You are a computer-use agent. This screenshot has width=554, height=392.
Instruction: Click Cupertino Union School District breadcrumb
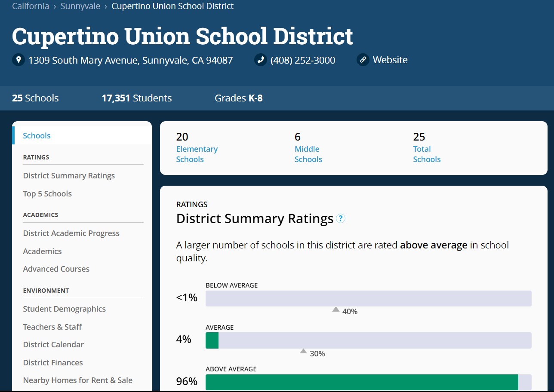pos(173,6)
